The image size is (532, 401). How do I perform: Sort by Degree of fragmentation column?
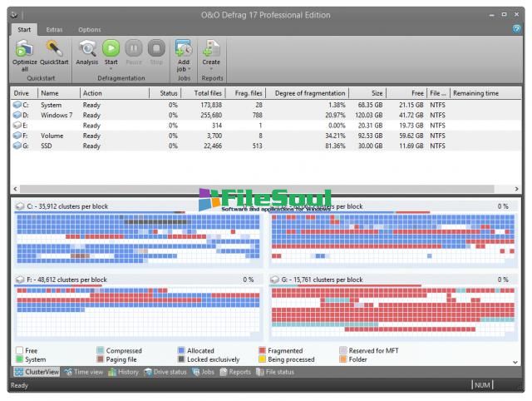tap(310, 93)
